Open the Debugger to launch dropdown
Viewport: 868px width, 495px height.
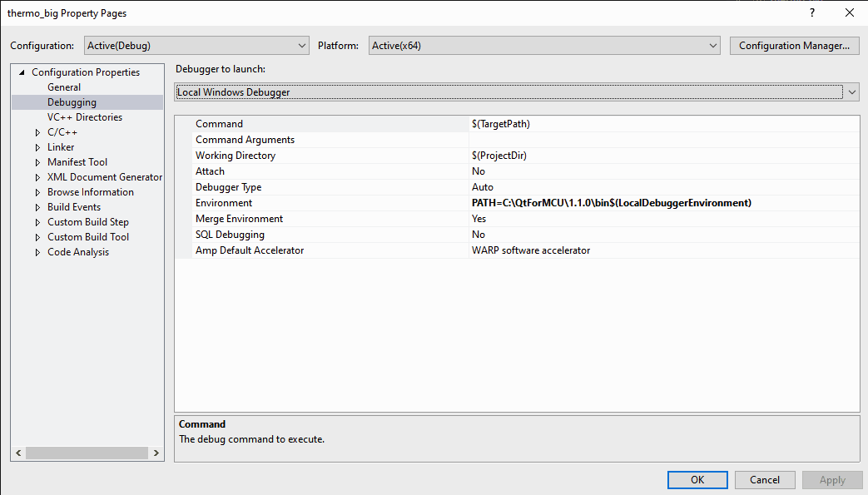pos(516,92)
